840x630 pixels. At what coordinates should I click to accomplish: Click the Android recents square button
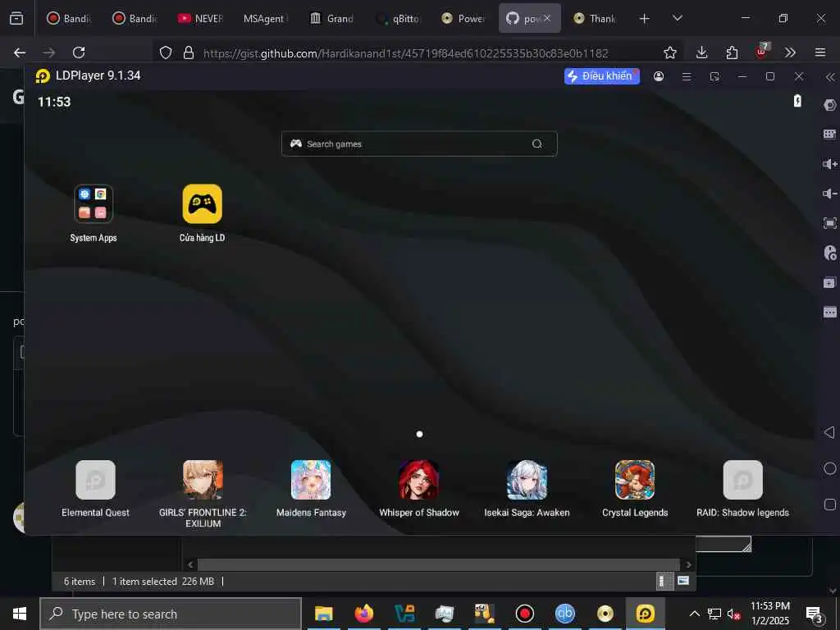point(830,504)
